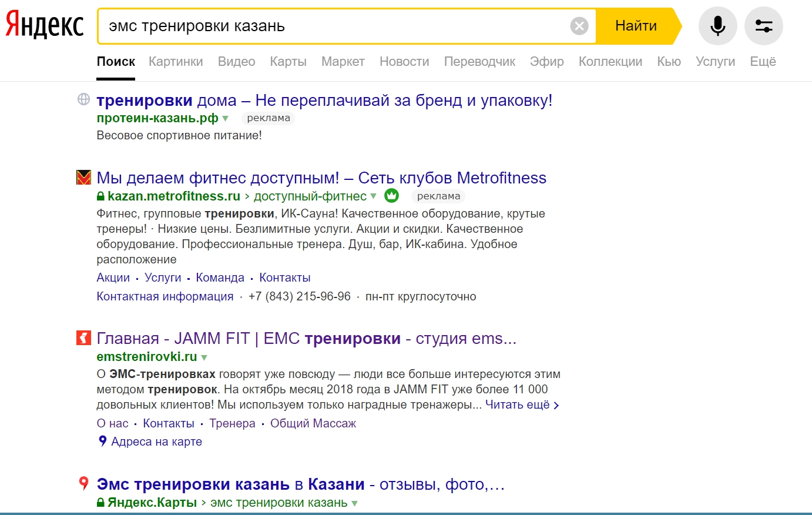Go to the Новости tab
This screenshot has height=515, width=812.
tap(404, 62)
